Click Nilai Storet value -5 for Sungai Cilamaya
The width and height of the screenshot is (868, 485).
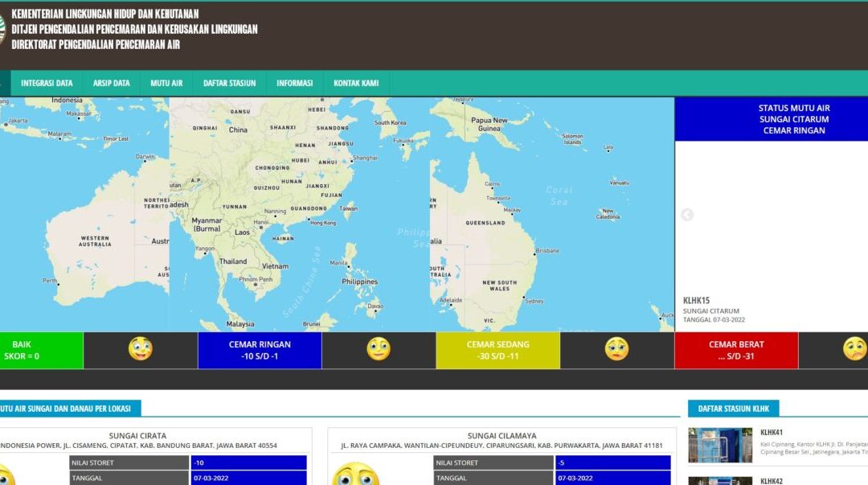(612, 462)
